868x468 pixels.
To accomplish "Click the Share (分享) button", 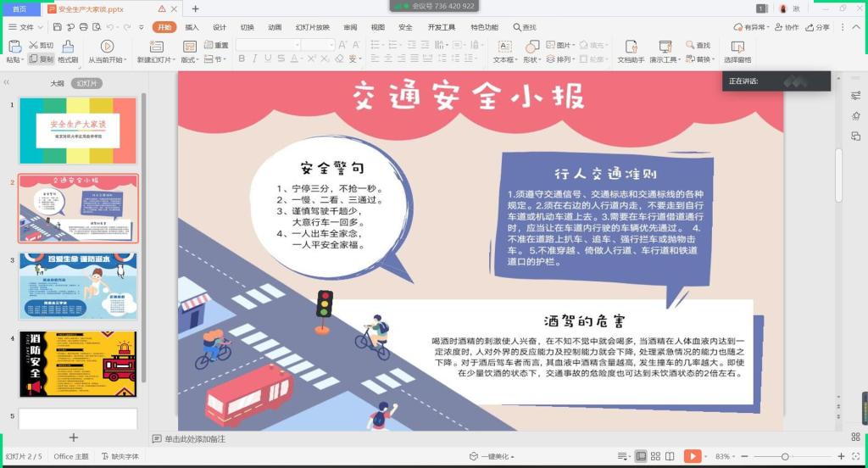I will click(817, 27).
